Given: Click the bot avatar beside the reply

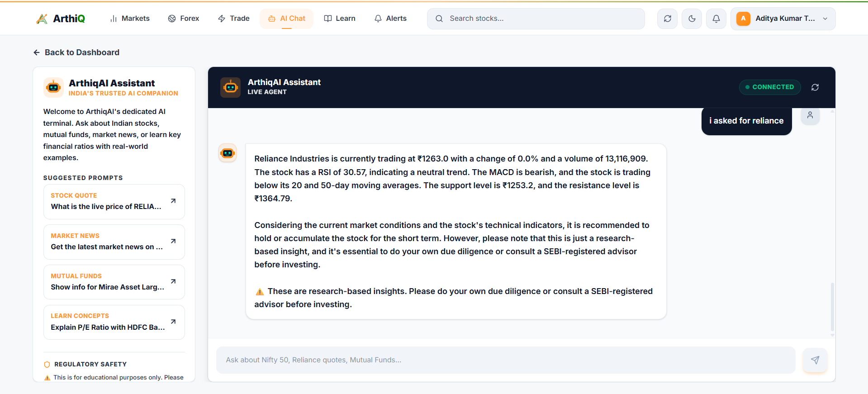Looking at the screenshot, I should pyautogui.click(x=228, y=153).
